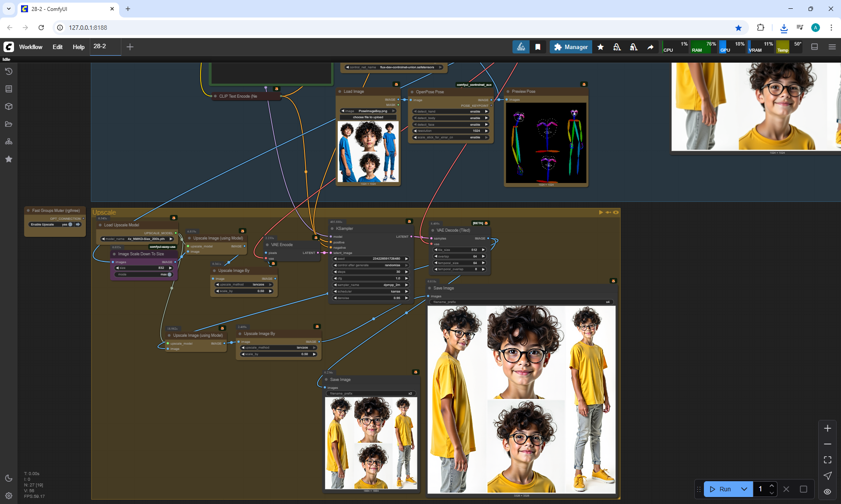This screenshot has width=841, height=504.
Task: Open the node library cube icon
Action: coord(8,106)
